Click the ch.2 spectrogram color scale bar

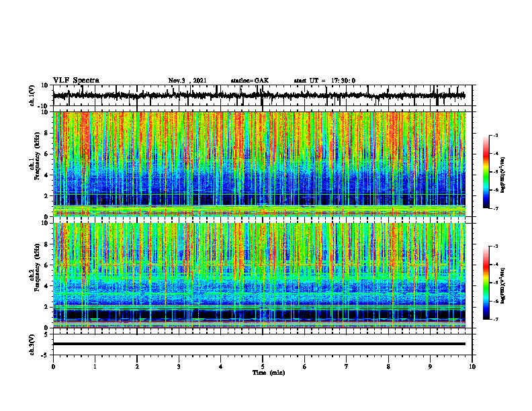486,283
